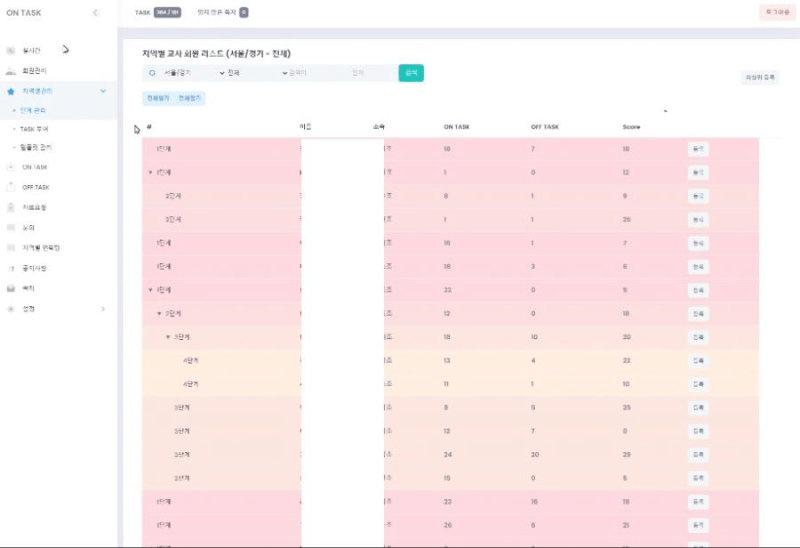Click the icon beside the 문의 sidebar item

11,228
